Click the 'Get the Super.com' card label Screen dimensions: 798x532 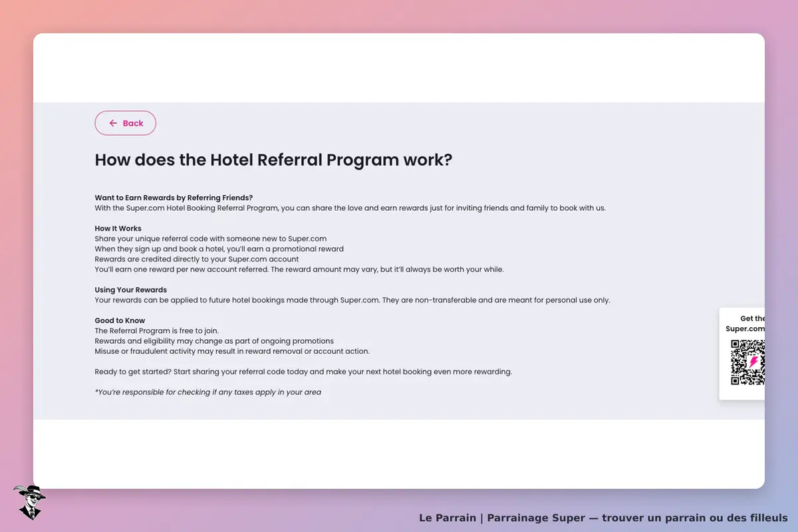point(745,324)
